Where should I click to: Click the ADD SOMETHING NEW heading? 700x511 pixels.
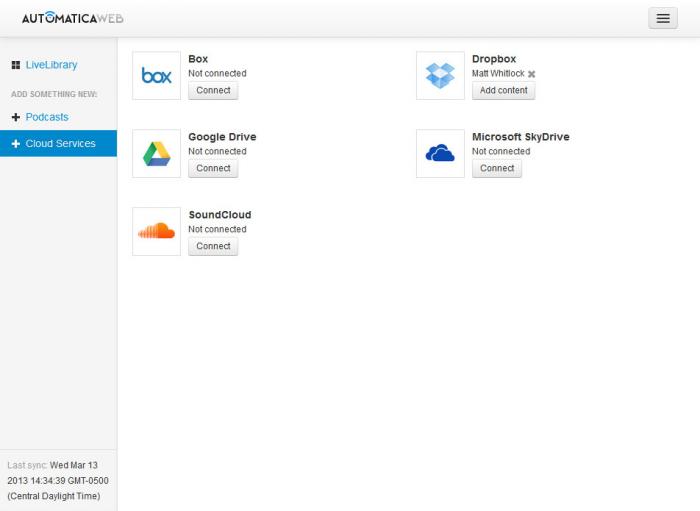[x=54, y=94]
